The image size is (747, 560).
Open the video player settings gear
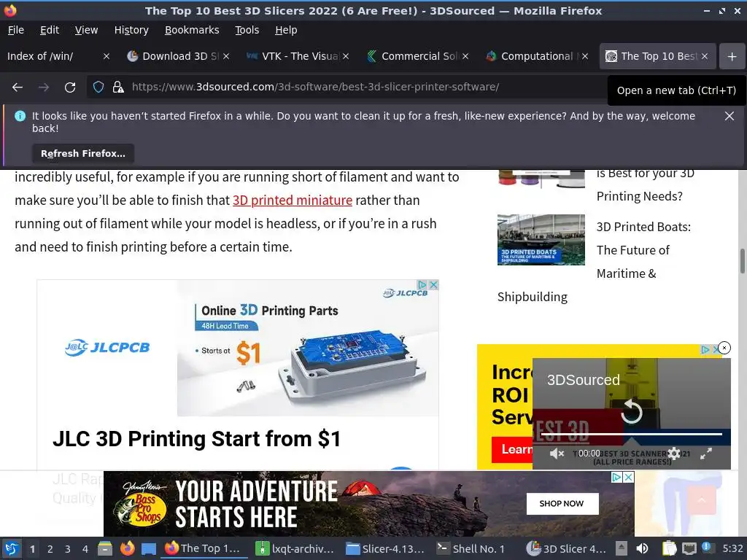coord(673,454)
